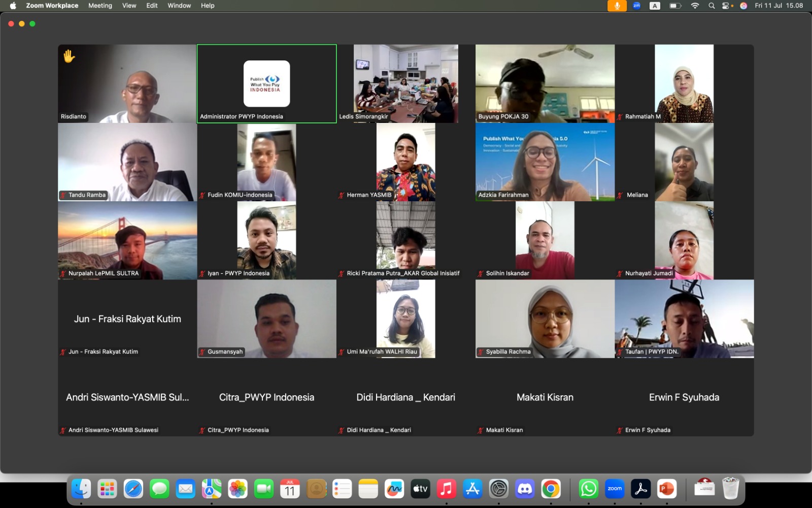This screenshot has height=508, width=812.
Task: Open the Window menu
Action: click(x=179, y=6)
